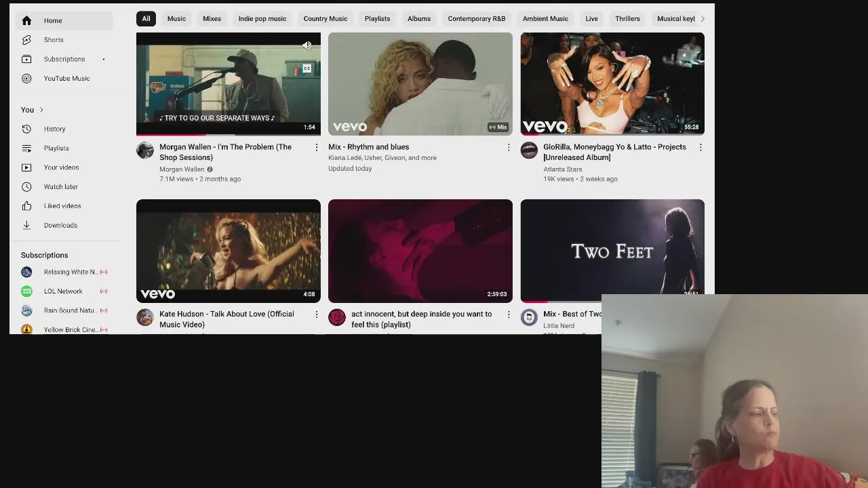Seek on Morgan Wallen preview progress bar
Image resolution: width=868 pixels, height=488 pixels.
229,134
